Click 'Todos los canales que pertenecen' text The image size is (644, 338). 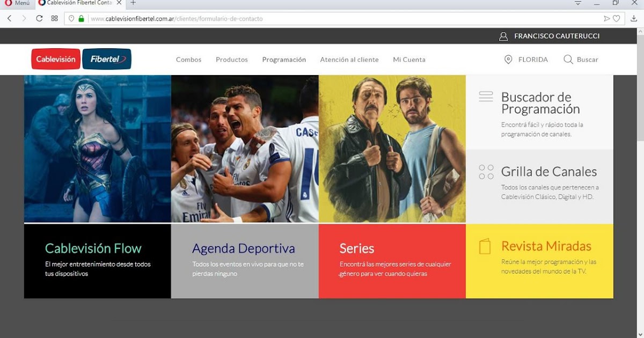pos(550,192)
